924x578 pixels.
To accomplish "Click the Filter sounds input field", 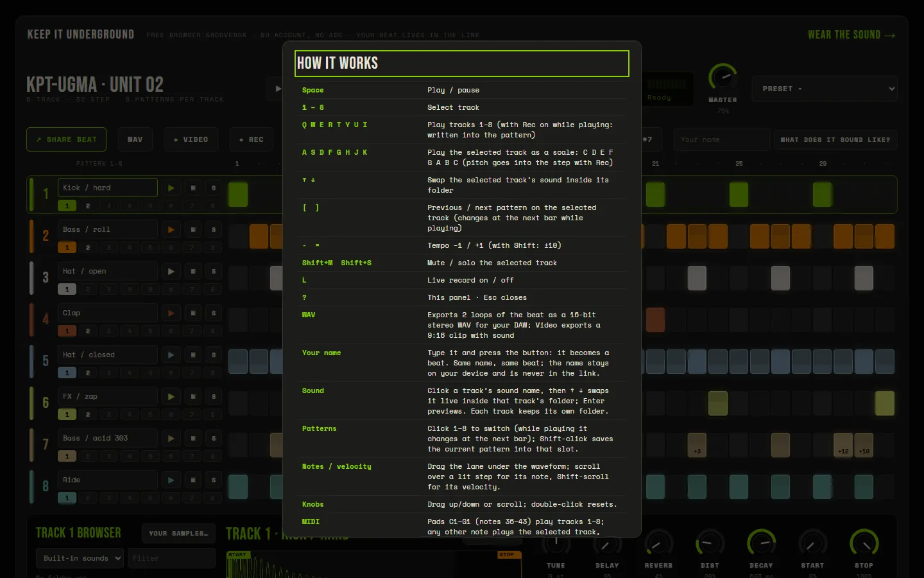I will pos(171,558).
